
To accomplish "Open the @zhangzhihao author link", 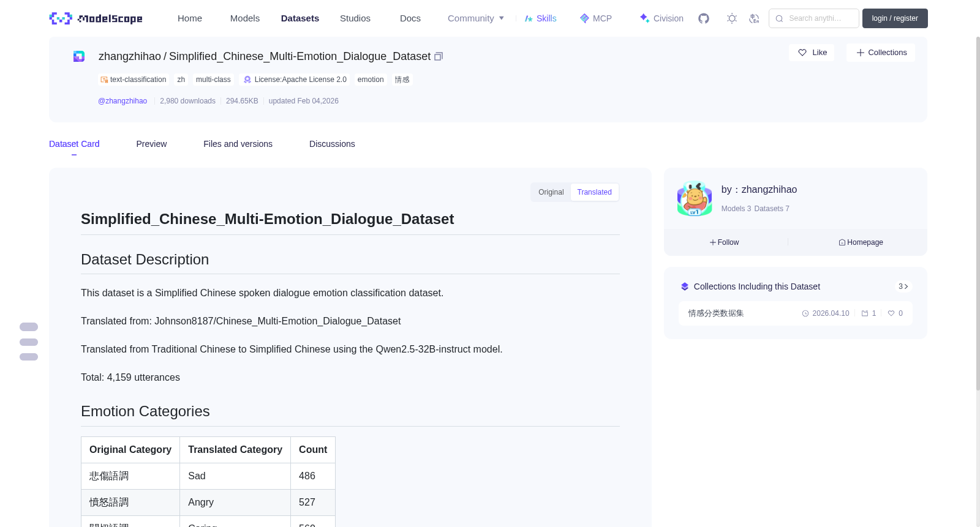I will [x=123, y=101].
